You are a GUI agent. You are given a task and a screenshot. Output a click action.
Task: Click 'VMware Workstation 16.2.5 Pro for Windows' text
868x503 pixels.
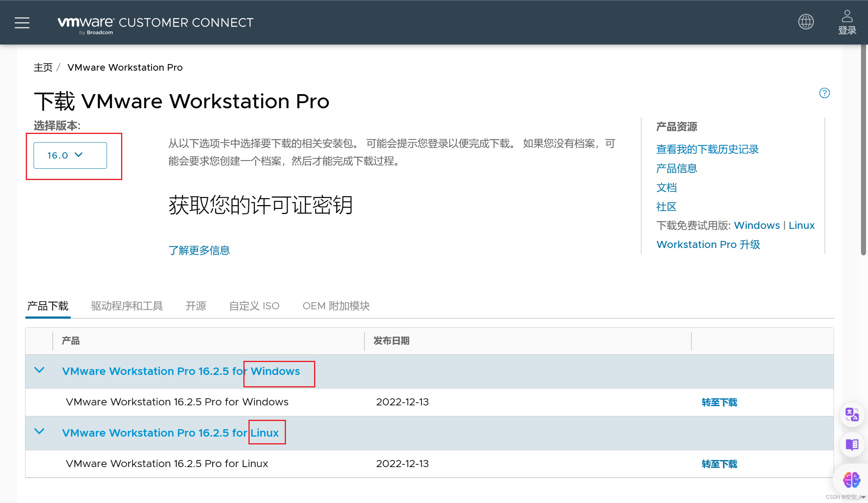tap(177, 402)
